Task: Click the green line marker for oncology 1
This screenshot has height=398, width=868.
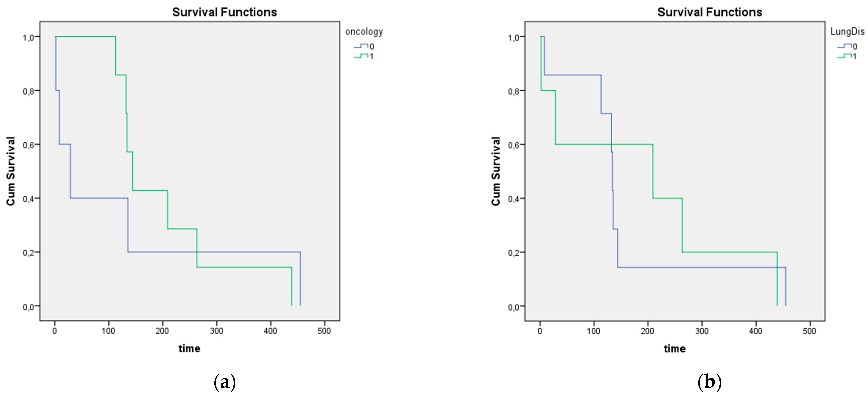Action: point(361,56)
